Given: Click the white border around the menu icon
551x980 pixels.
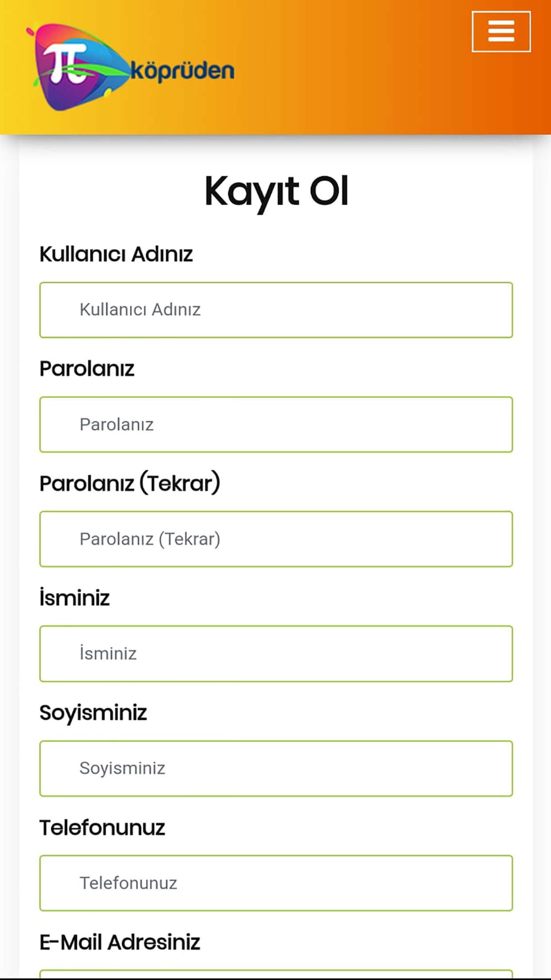Looking at the screenshot, I should 473,31.
